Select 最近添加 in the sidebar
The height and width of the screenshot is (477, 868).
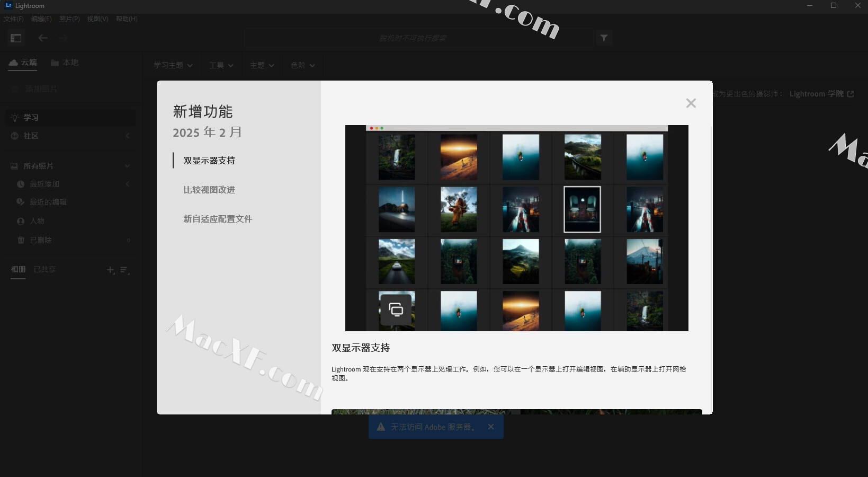44,184
